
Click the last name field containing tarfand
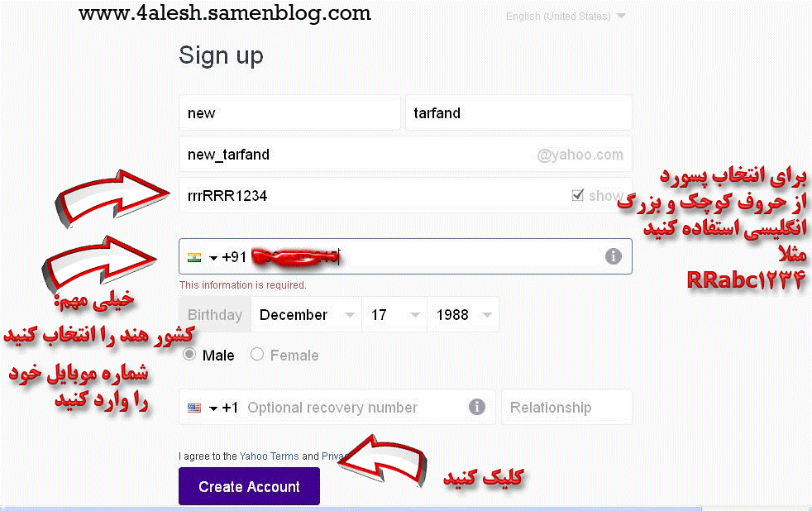(518, 112)
